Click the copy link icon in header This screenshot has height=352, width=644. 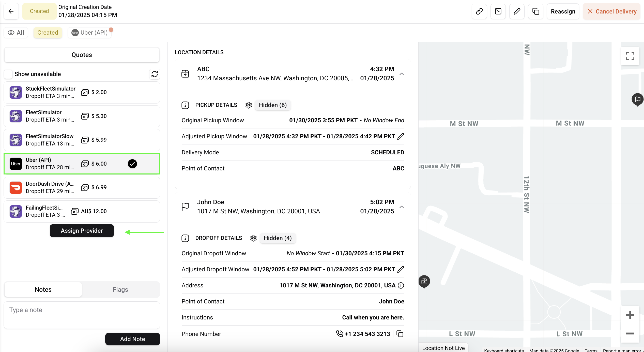tap(479, 11)
